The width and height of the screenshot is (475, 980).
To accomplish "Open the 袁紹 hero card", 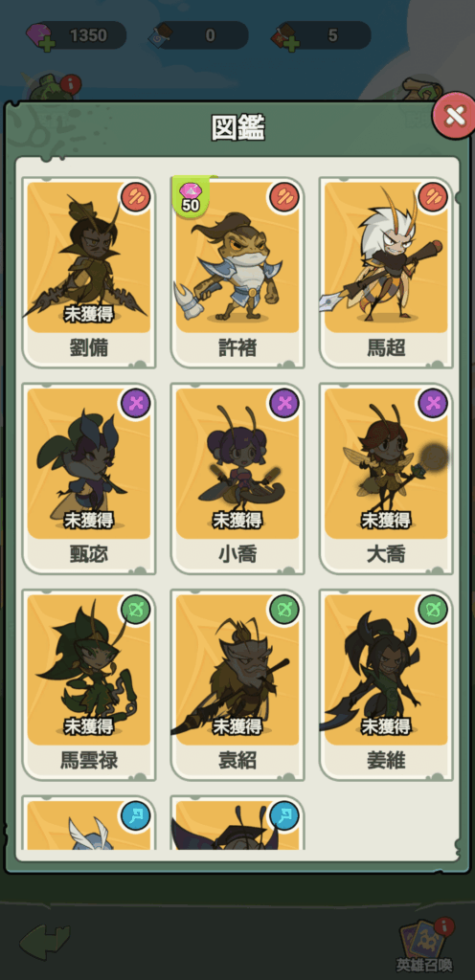I will 237,685.
